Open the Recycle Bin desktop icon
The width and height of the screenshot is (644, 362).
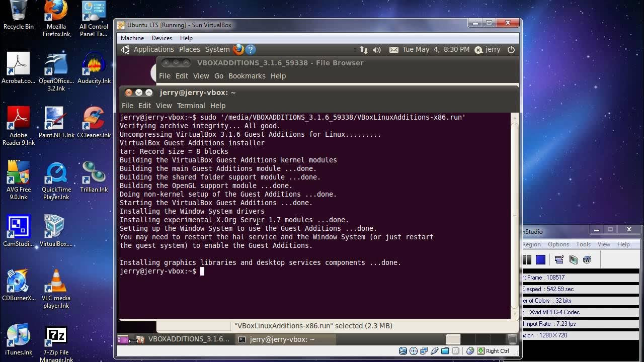coord(19,15)
